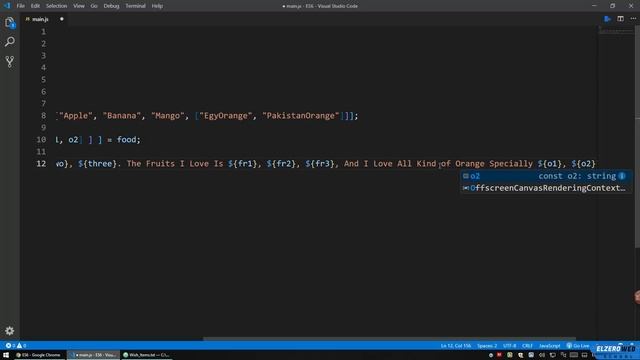Click ${o2} at end of line 12
The image size is (640, 360).
pos(584,164)
